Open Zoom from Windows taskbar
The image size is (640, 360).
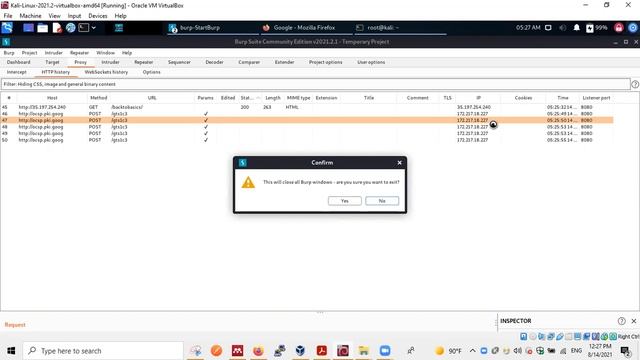pyautogui.click(x=384, y=351)
